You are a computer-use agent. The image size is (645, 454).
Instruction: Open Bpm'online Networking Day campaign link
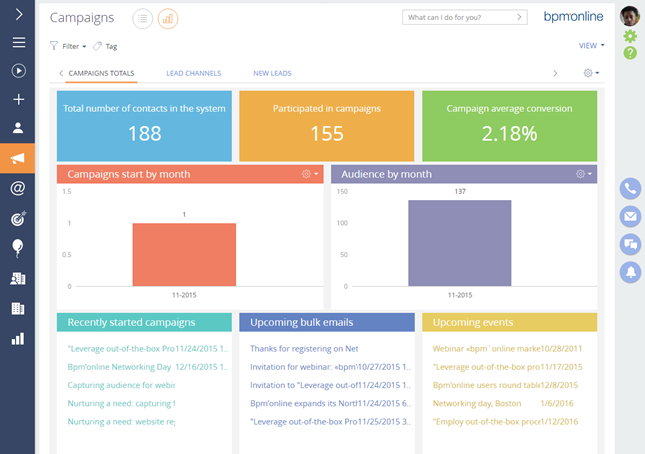(x=118, y=367)
